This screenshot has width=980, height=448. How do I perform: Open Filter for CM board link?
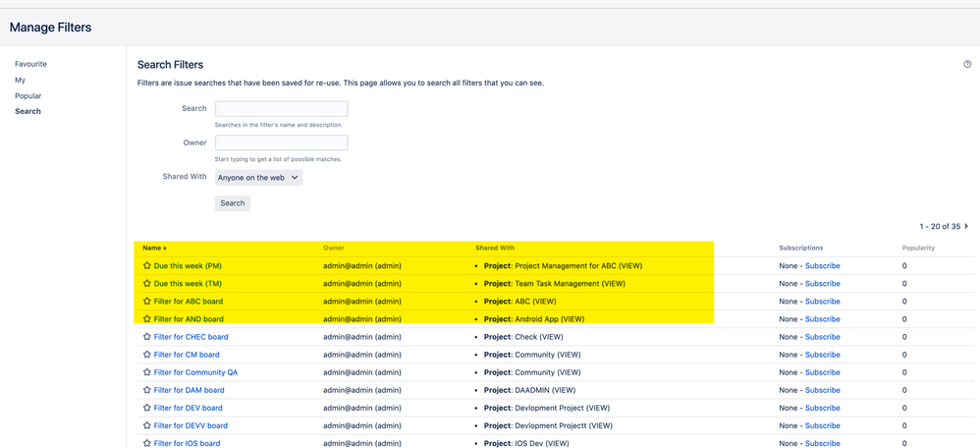[187, 354]
